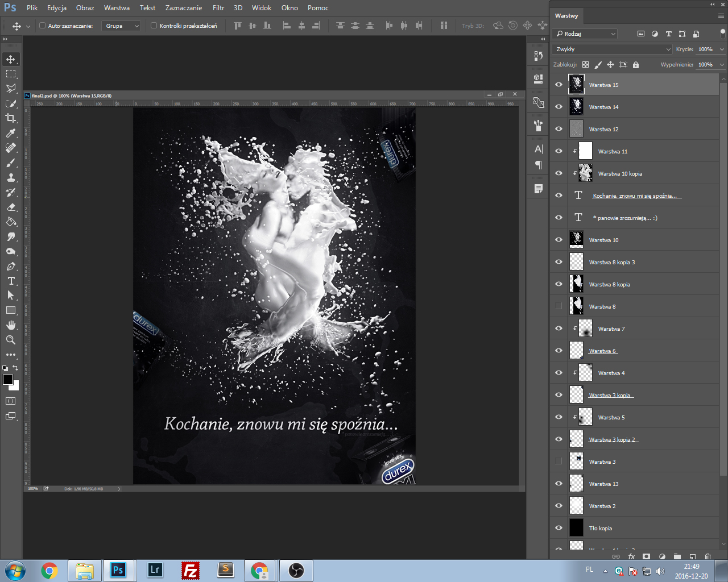728x582 pixels.
Task: Select the Eraser tool
Action: (x=11, y=207)
